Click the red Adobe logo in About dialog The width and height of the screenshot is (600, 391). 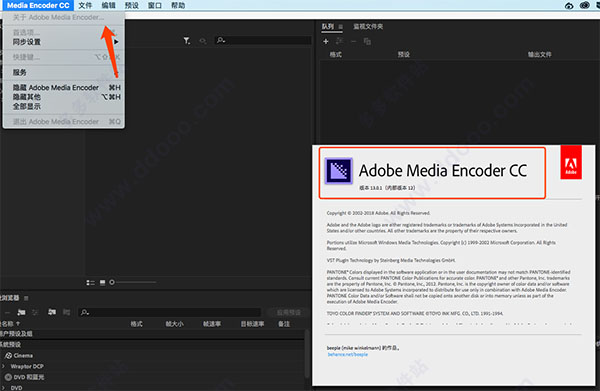click(x=571, y=162)
